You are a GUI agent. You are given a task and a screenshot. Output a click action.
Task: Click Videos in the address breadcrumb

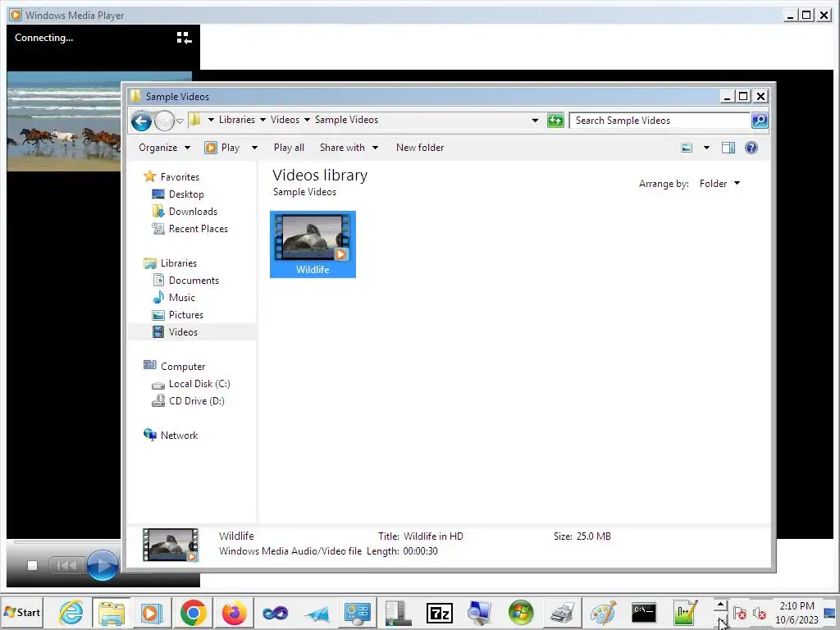285,120
